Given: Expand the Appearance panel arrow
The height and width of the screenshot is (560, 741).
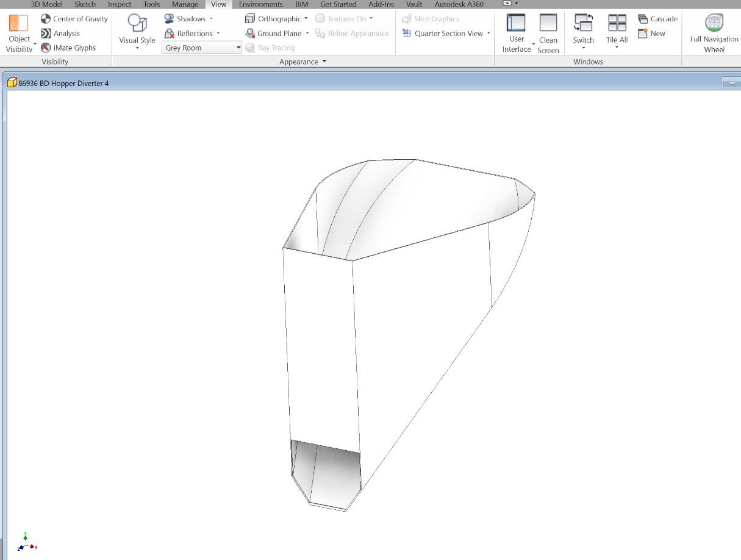Looking at the screenshot, I should (324, 62).
